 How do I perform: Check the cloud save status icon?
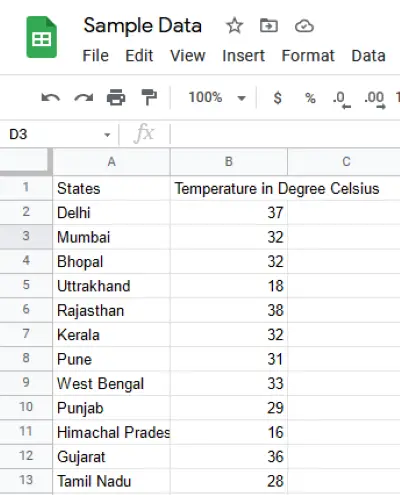(x=304, y=26)
